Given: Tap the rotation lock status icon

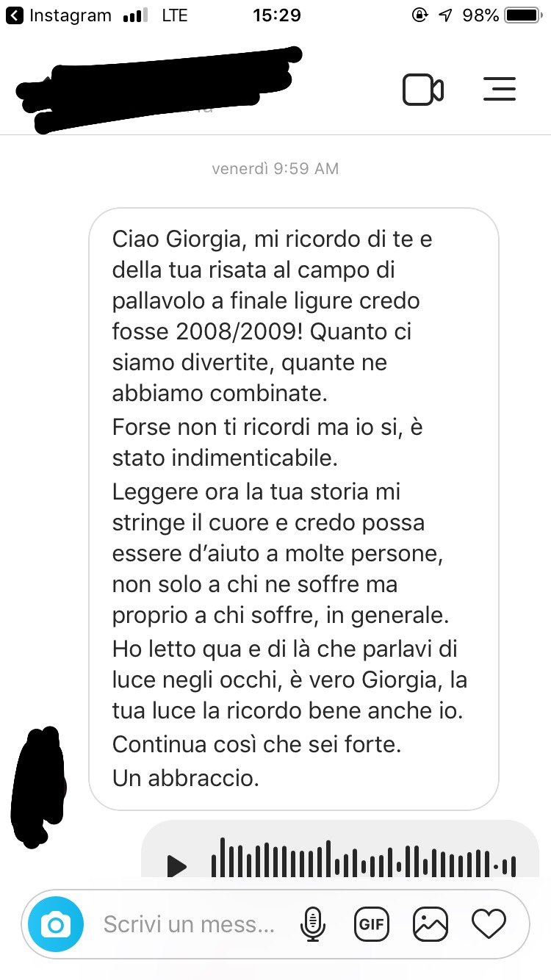Looking at the screenshot, I should (x=419, y=15).
